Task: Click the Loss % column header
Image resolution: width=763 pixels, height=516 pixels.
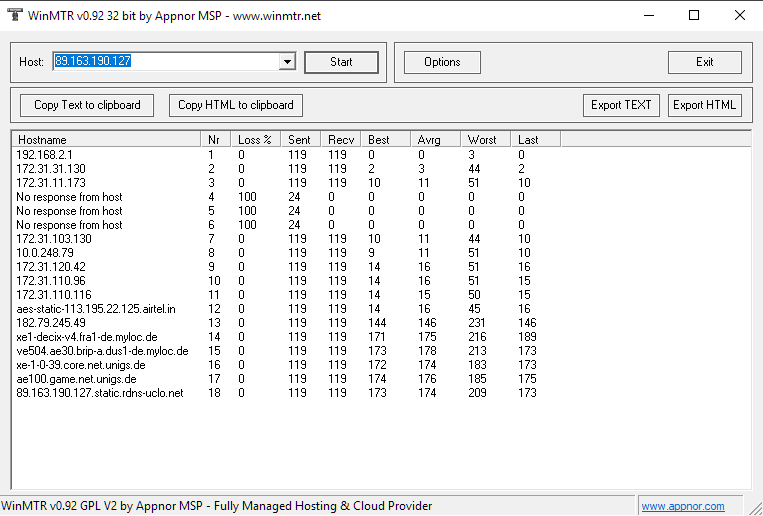Action: click(255, 140)
